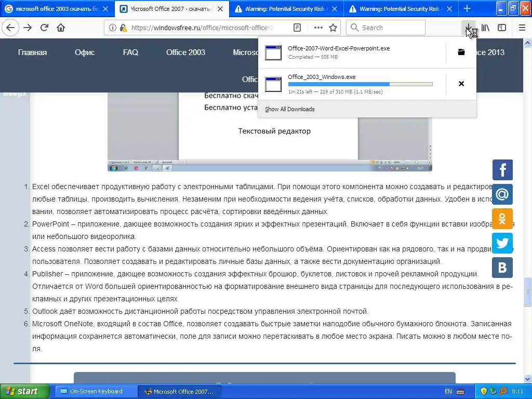
Task: Open page actions three-dots menu
Action: (318, 28)
